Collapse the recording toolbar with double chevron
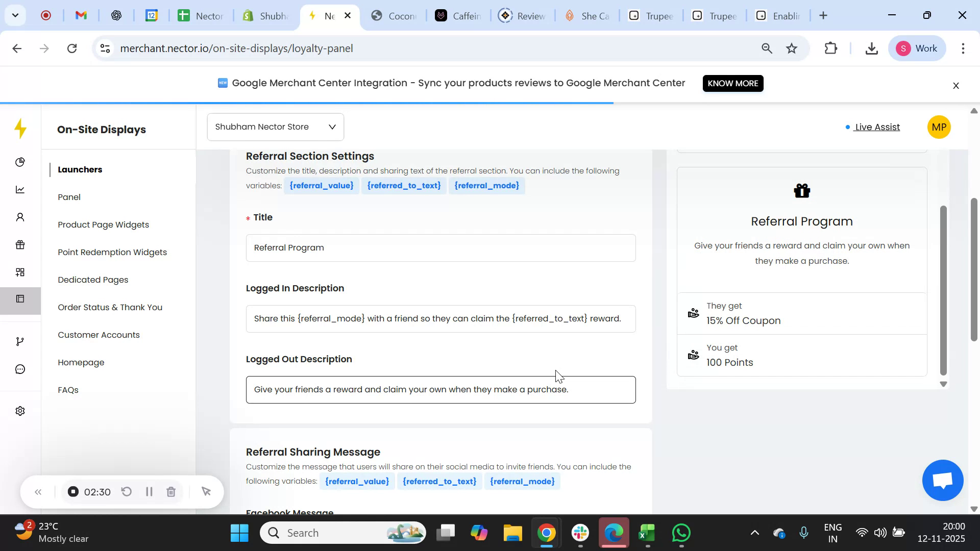Image resolution: width=980 pixels, height=551 pixels. point(38,491)
